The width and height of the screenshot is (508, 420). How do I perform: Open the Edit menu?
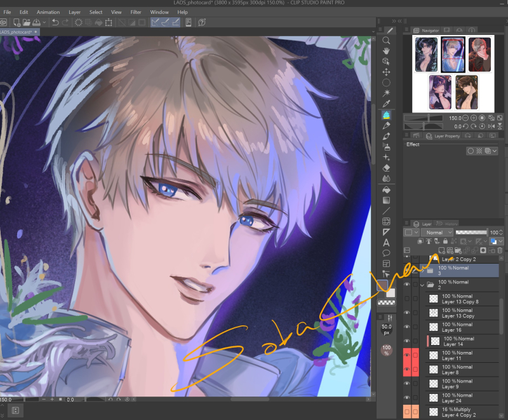tap(23, 12)
